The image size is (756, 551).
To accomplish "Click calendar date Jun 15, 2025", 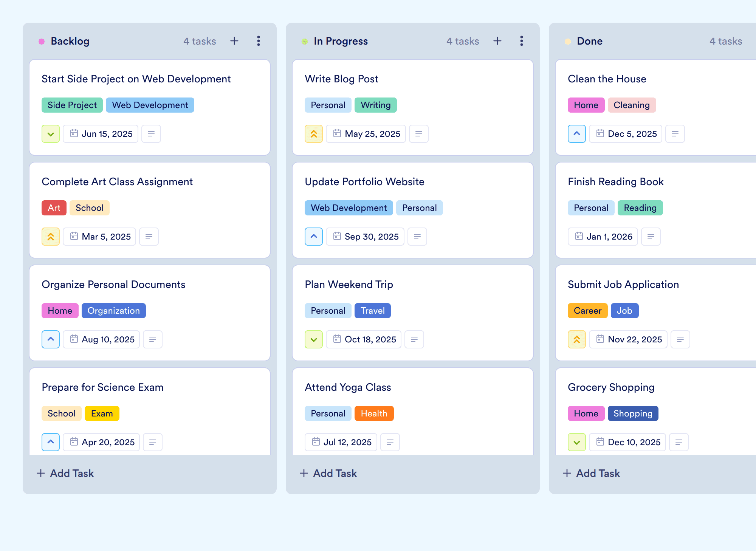I will 101,134.
